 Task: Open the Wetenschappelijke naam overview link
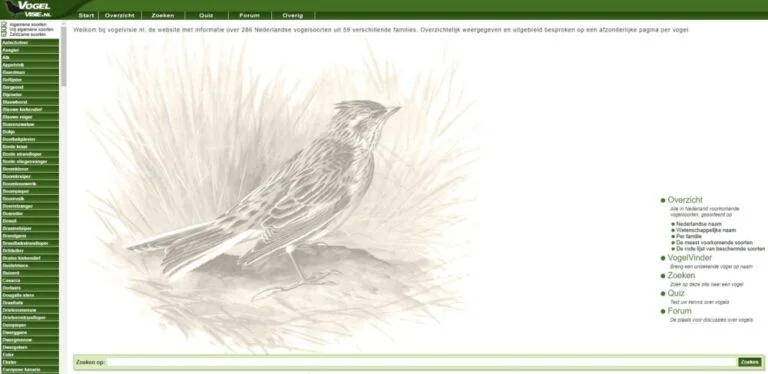pyautogui.click(x=706, y=230)
